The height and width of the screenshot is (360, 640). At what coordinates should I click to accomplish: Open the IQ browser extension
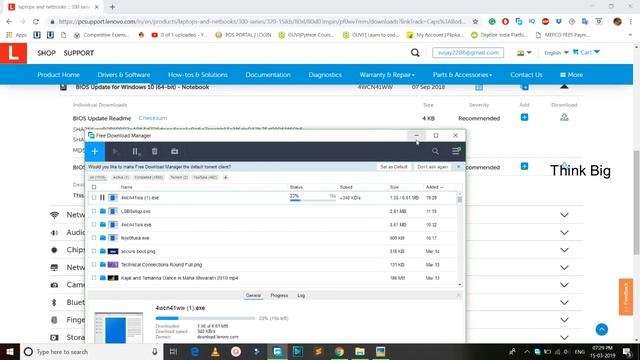532,21
